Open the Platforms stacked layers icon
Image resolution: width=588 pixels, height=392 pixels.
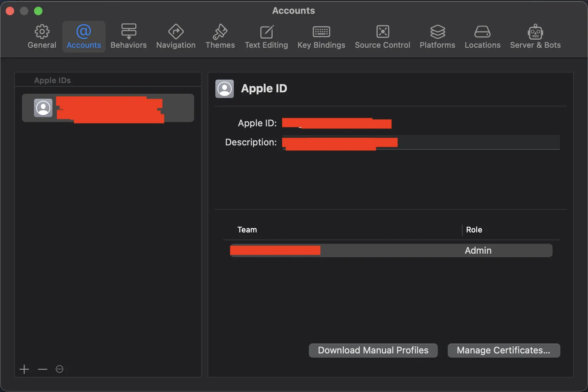tap(437, 32)
